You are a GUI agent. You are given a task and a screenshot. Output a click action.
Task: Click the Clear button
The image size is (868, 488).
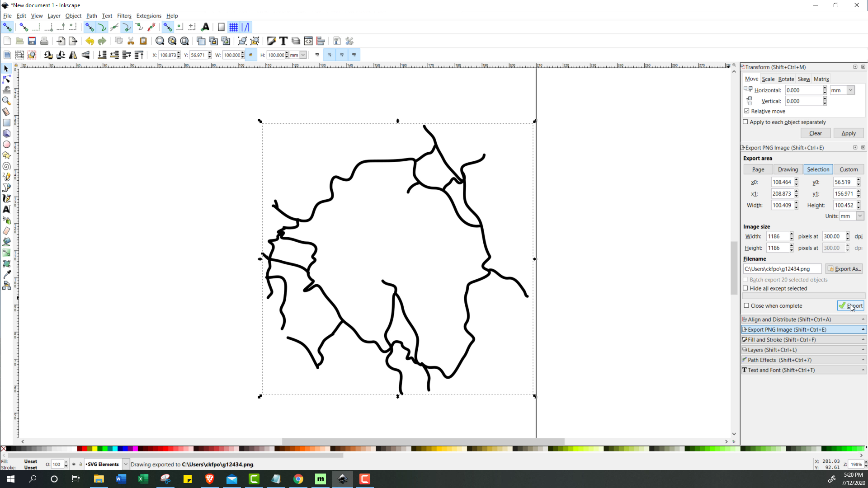[x=816, y=133]
